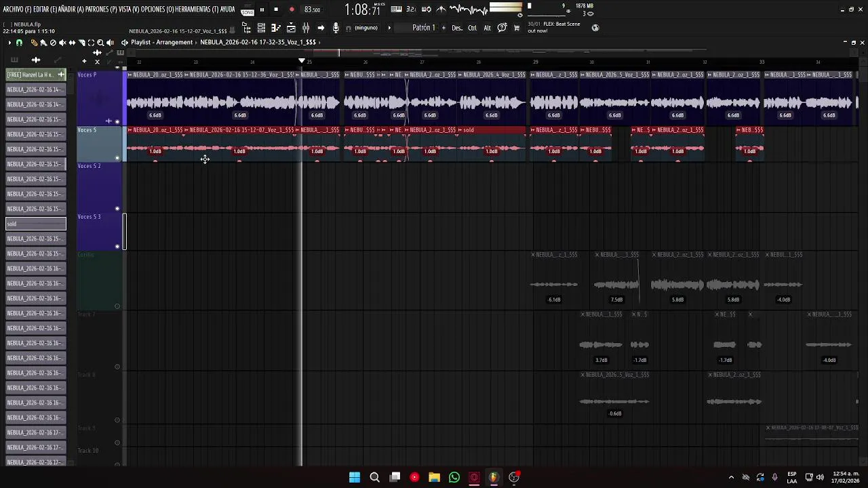This screenshot has width=868, height=488.
Task: Toggle mute dot on Voces P track
Action: (117, 122)
